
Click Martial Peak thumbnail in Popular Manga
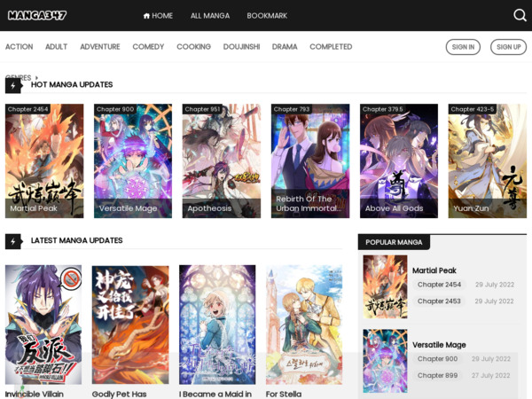[385, 286]
